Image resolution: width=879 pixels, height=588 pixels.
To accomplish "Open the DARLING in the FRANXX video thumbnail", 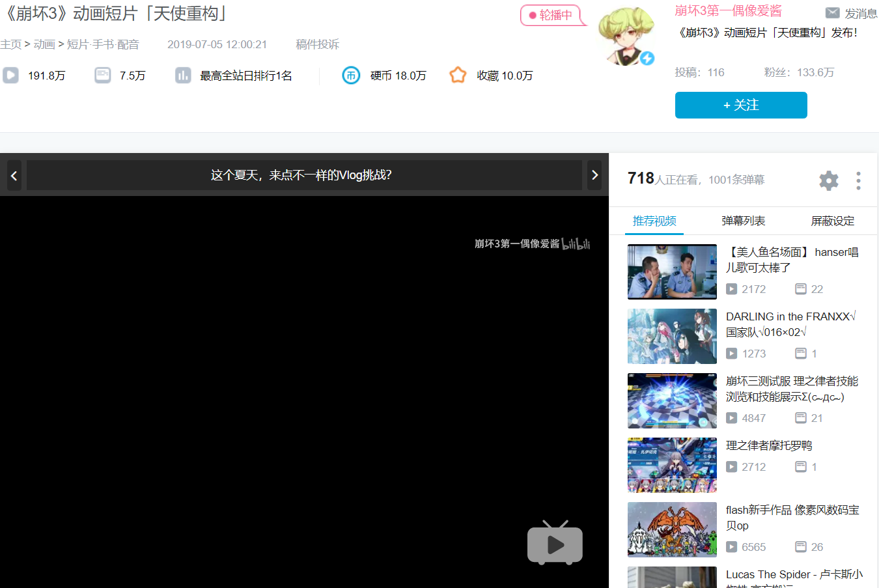I will 672,336.
